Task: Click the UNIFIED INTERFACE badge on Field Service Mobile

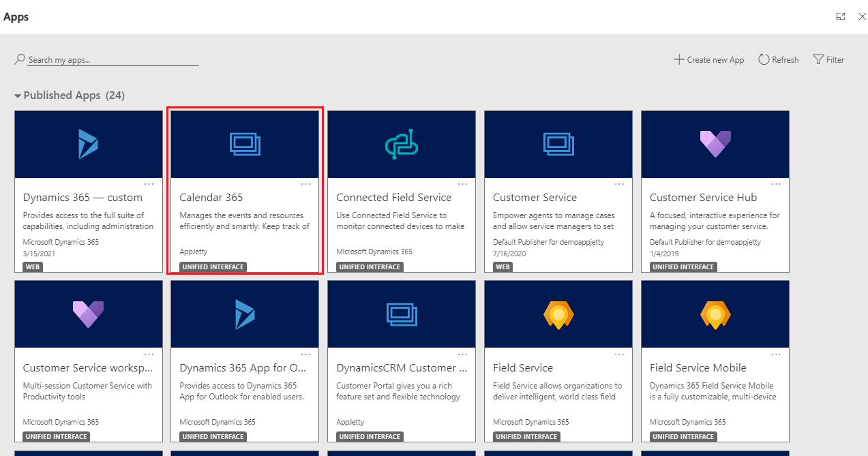Action: [x=684, y=437]
